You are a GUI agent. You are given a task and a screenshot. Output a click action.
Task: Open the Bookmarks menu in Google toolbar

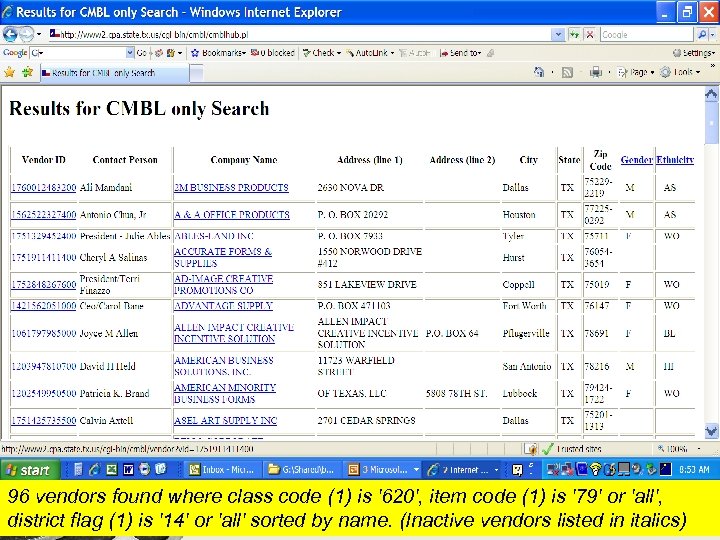[x=218, y=53]
